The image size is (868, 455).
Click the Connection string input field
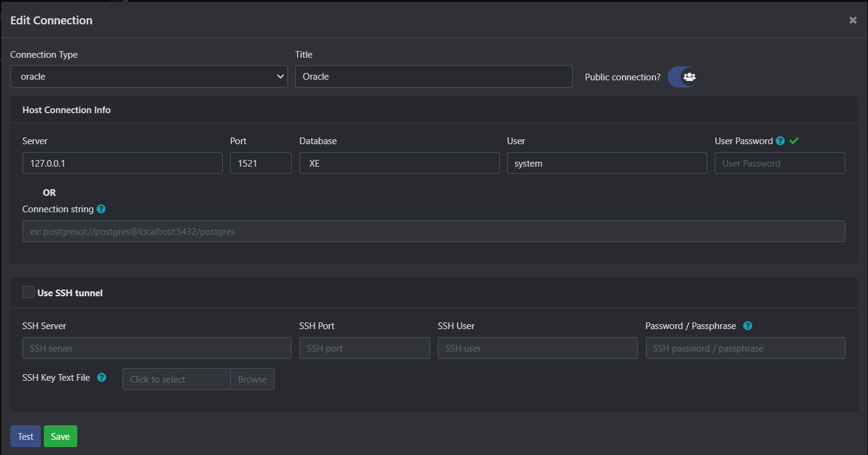click(434, 231)
